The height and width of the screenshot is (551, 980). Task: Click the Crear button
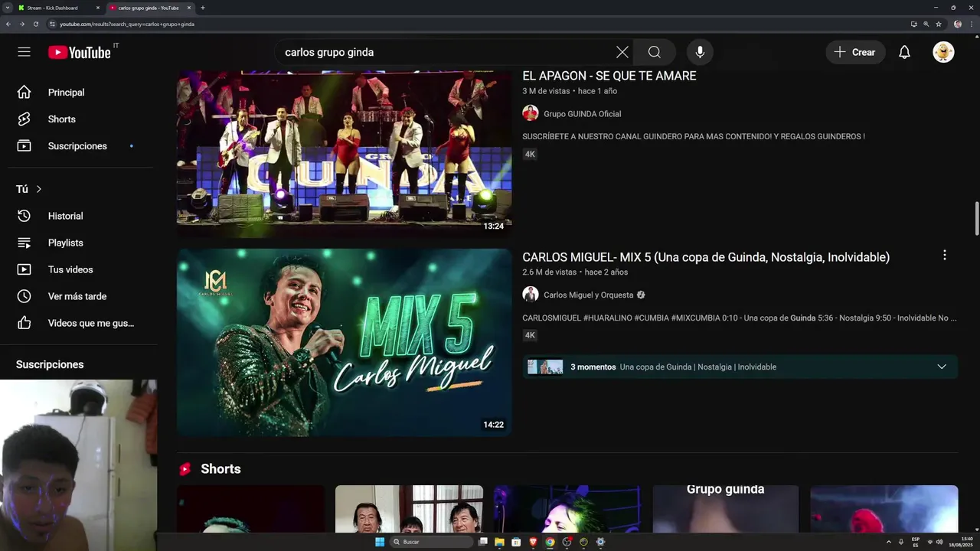855,52
